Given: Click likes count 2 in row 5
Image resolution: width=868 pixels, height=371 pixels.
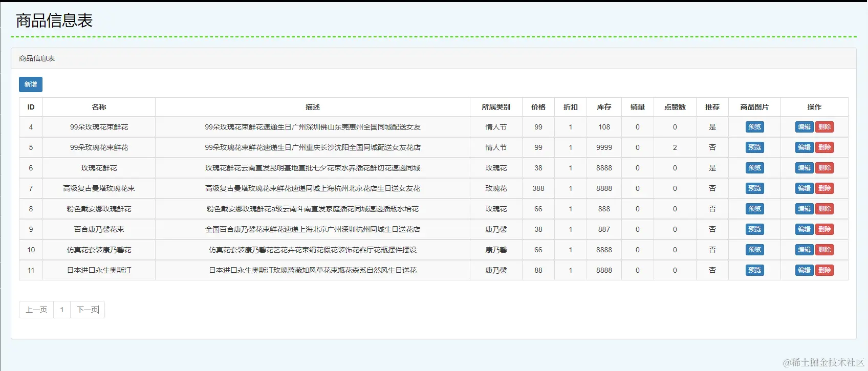Looking at the screenshot, I should 675,147.
